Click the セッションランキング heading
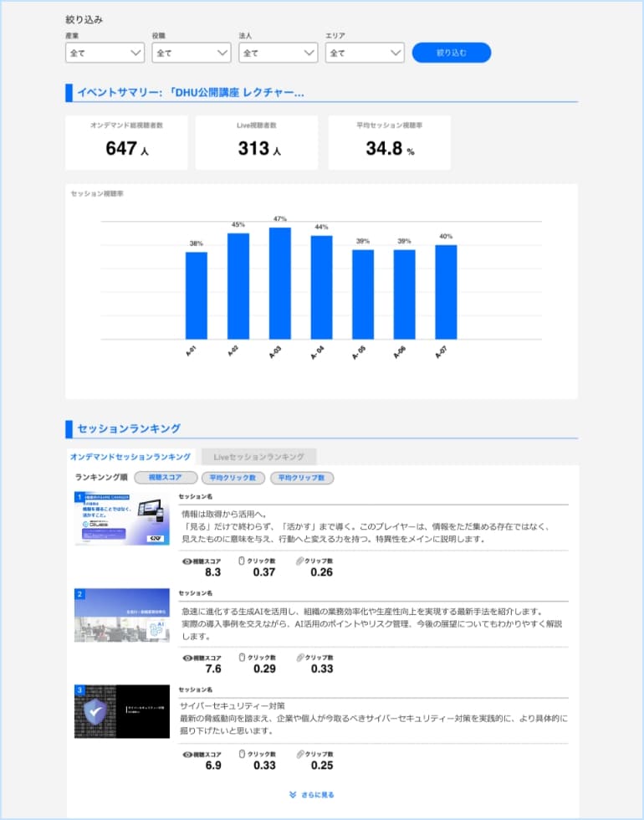This screenshot has height=820, width=644. 129,428
